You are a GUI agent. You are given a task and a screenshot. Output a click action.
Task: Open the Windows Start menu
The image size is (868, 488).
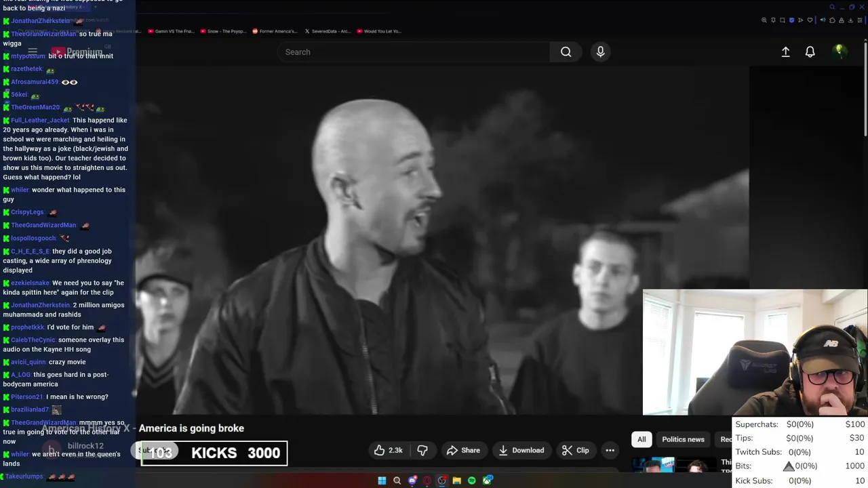382,481
